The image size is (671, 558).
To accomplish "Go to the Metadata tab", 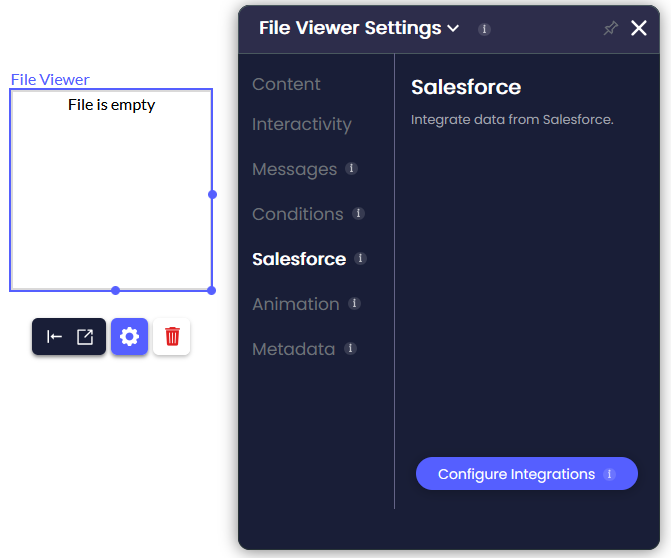I will (x=294, y=349).
